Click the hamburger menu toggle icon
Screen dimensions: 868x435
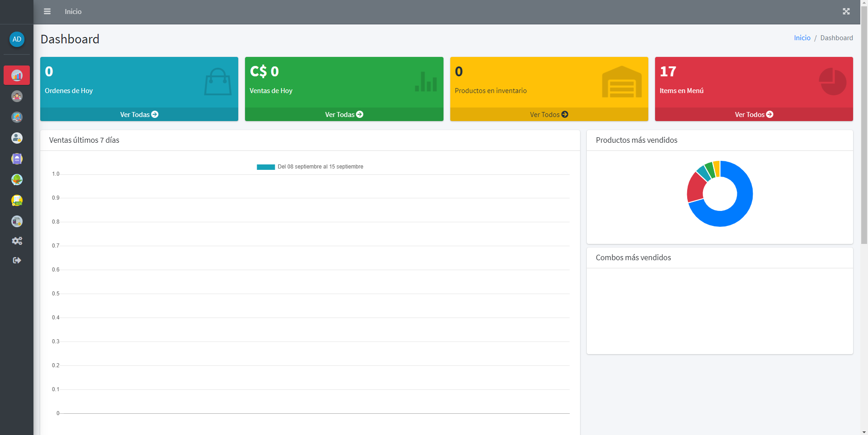coord(47,11)
